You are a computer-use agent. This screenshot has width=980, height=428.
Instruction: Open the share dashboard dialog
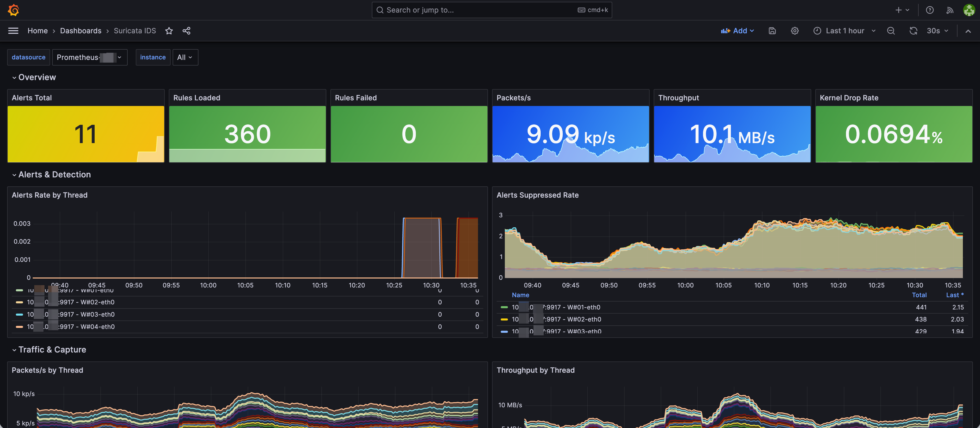187,31
